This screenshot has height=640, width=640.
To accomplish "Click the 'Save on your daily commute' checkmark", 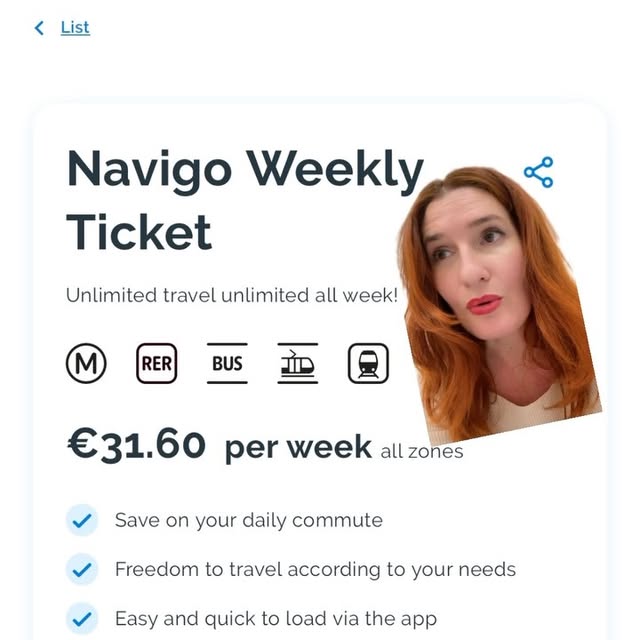I will point(82,520).
